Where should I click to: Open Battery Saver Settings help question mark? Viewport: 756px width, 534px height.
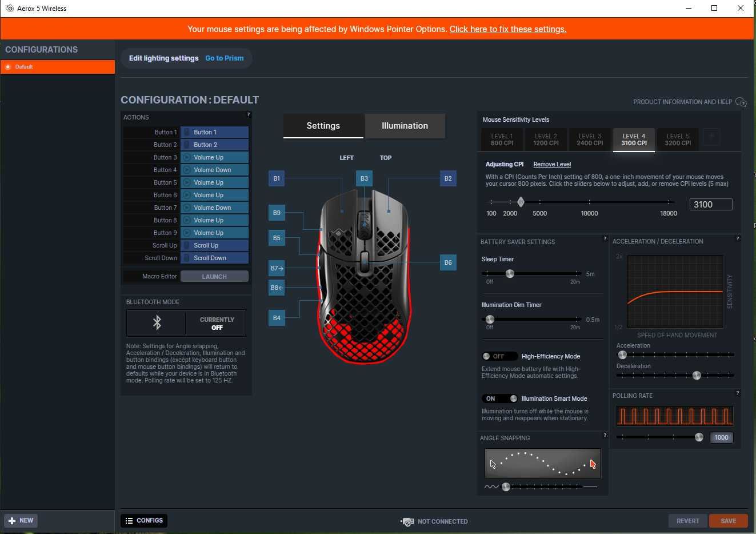pyautogui.click(x=605, y=239)
